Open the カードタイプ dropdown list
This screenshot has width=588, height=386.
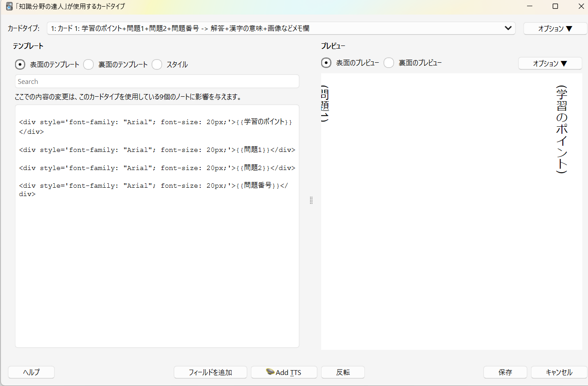coord(281,28)
